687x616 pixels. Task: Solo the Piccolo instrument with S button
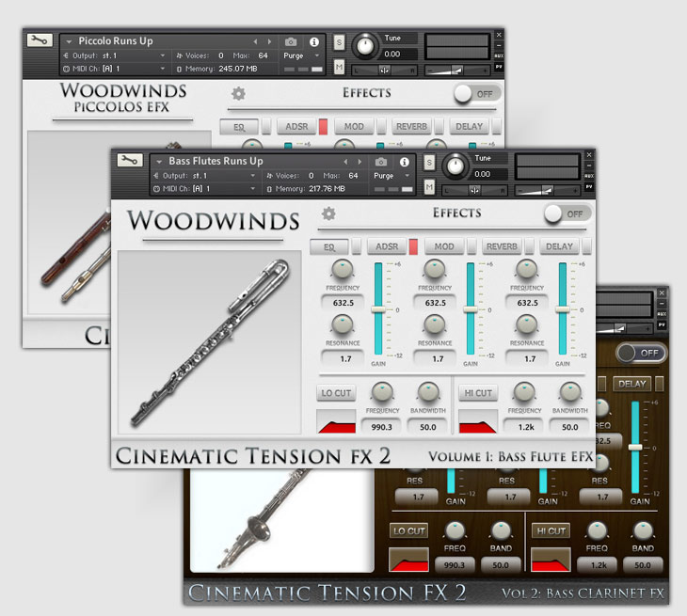pos(339,42)
